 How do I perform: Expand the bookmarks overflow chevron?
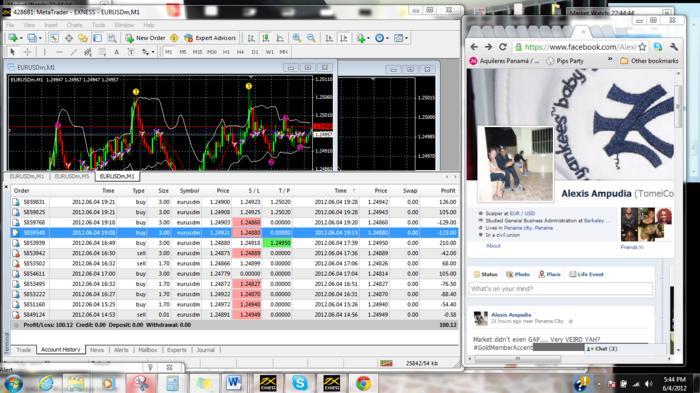[x=610, y=60]
